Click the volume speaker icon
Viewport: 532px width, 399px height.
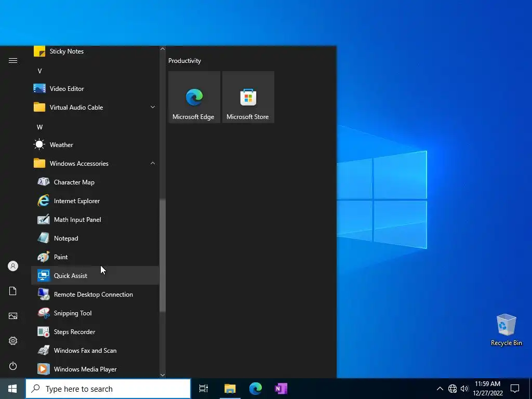[464, 389]
